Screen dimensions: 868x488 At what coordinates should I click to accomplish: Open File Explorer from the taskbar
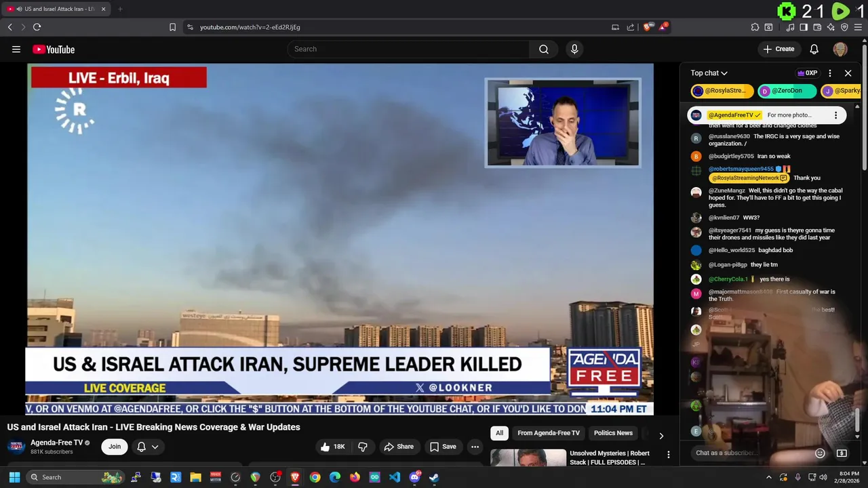[x=195, y=477]
